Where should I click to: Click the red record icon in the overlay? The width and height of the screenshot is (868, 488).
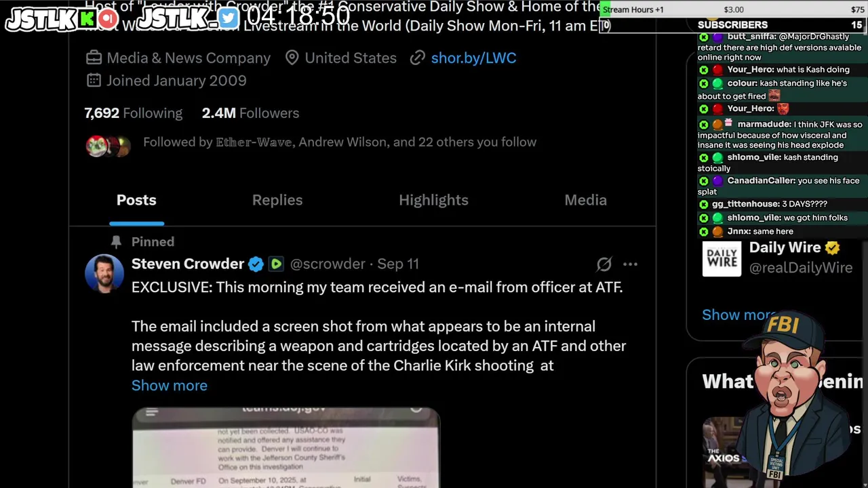coord(108,19)
